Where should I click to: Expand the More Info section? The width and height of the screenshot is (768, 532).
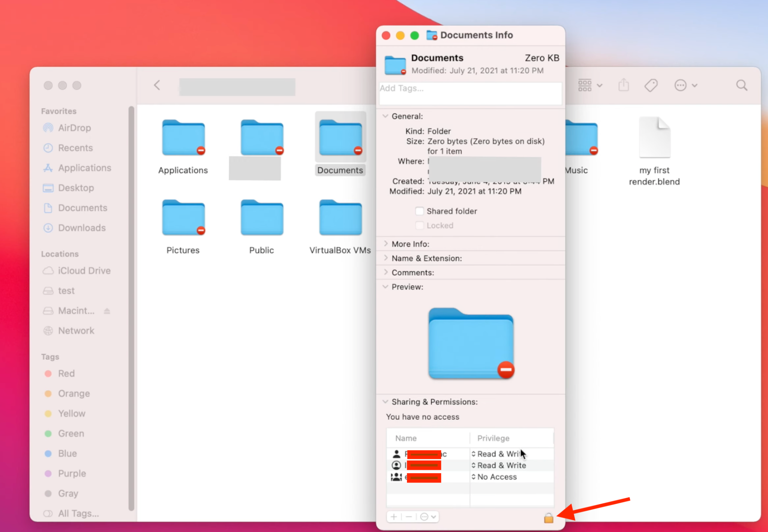click(386, 244)
